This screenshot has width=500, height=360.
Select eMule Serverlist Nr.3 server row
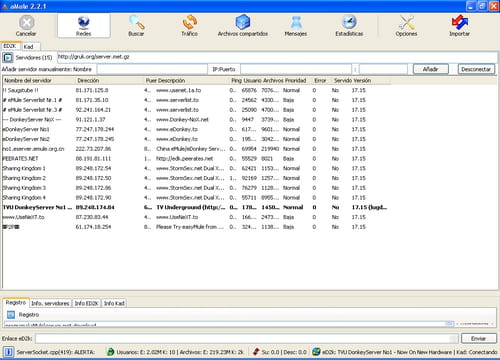click(x=197, y=110)
